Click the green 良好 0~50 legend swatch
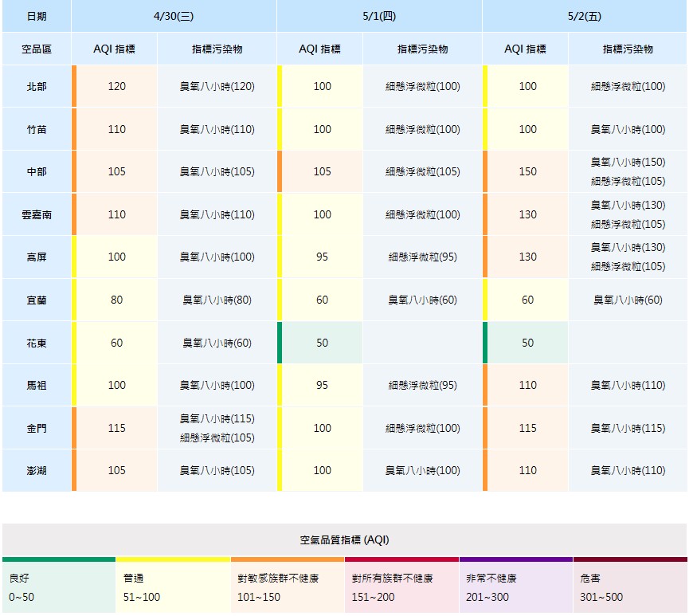Viewport: 689px width, 616px height. (59, 587)
